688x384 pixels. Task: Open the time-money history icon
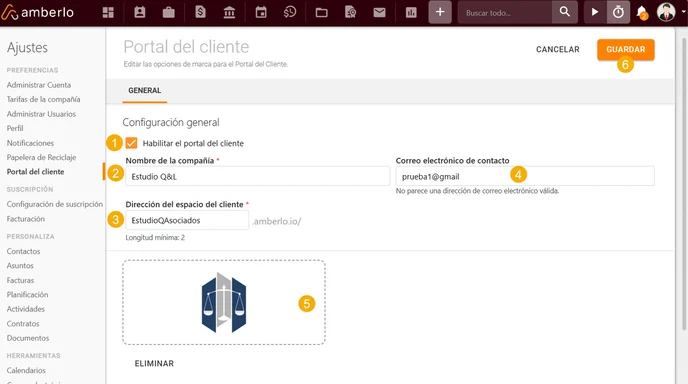290,12
